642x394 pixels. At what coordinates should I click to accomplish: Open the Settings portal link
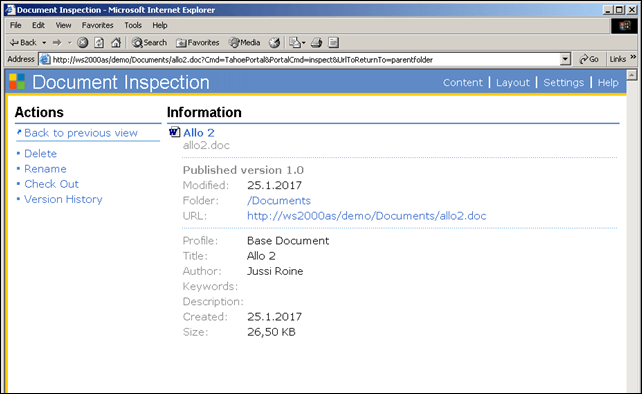click(x=563, y=83)
